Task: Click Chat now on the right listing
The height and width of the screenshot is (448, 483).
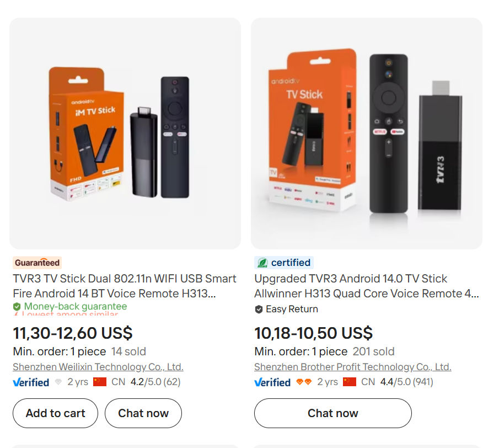Action: click(332, 413)
